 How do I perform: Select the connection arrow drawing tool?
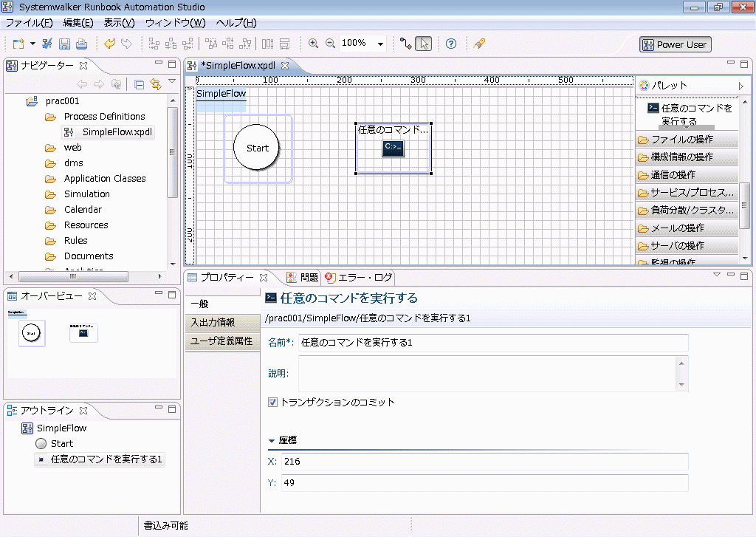click(x=406, y=44)
